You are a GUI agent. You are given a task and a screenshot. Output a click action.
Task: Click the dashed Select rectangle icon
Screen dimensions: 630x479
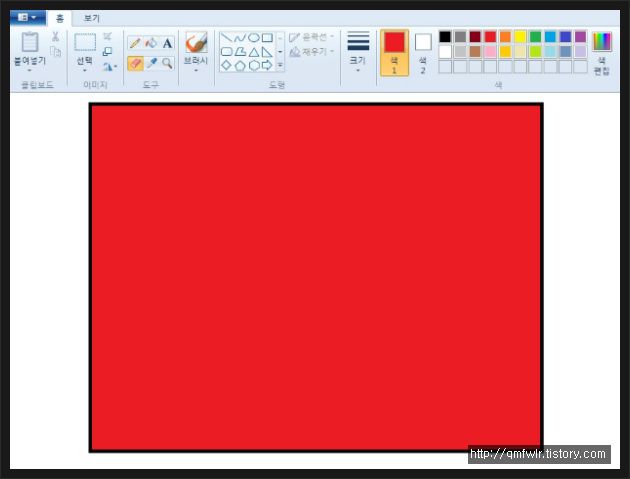(85, 42)
